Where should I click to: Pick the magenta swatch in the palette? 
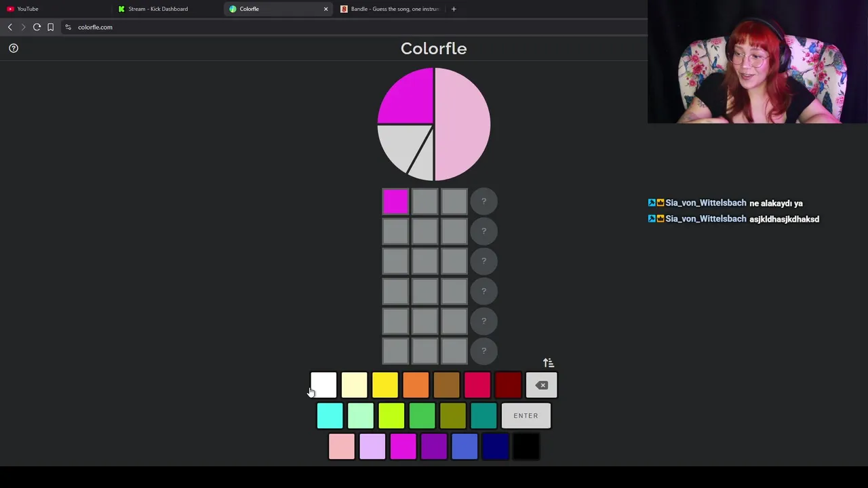click(403, 447)
